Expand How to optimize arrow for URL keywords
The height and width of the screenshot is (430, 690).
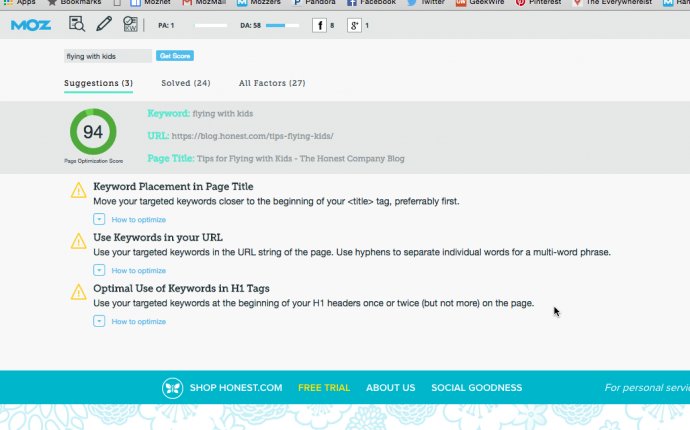[99, 270]
